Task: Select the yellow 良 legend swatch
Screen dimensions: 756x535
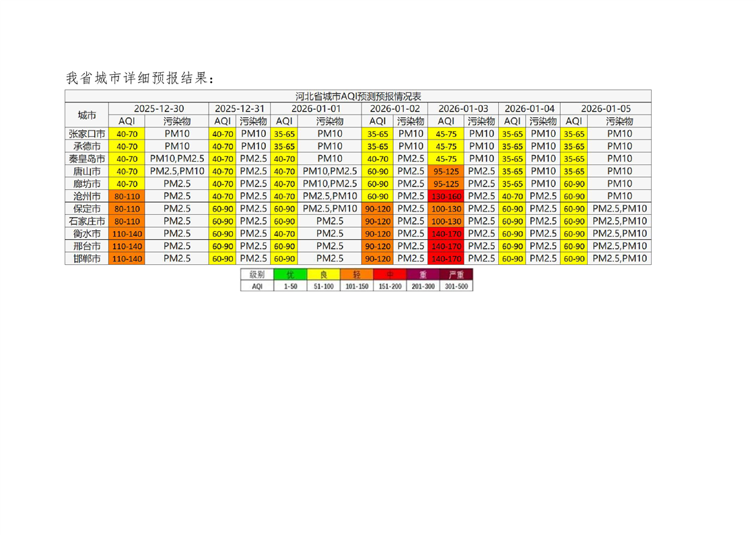Action: point(323,275)
